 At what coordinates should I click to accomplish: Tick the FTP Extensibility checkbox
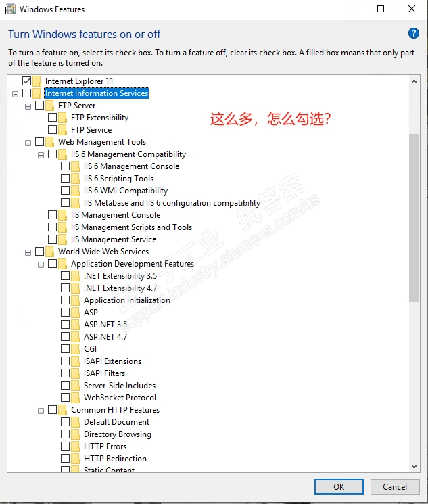click(x=52, y=117)
